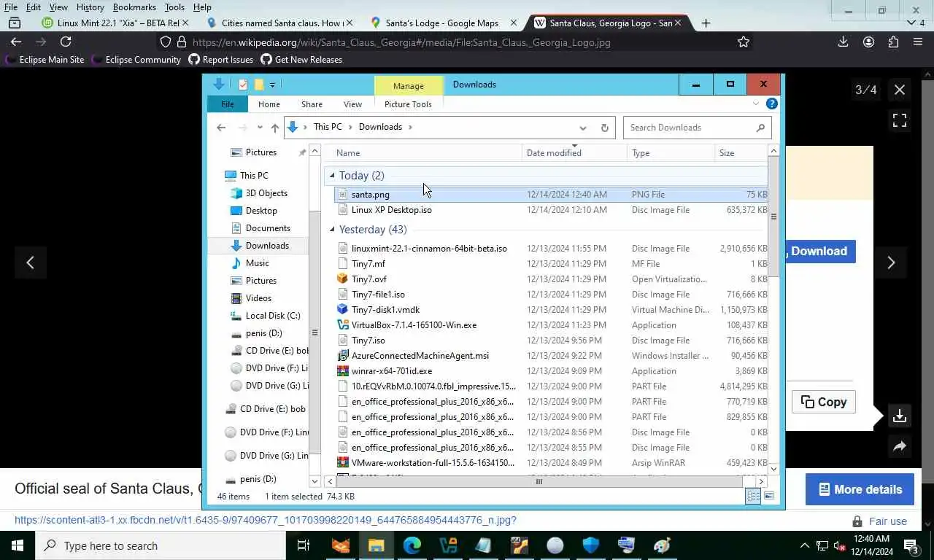
Task: Open the Picture Tools ribbon tab
Action: pos(408,104)
